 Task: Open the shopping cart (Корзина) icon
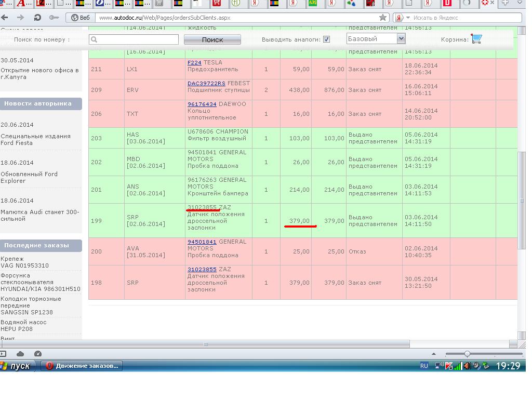476,39
